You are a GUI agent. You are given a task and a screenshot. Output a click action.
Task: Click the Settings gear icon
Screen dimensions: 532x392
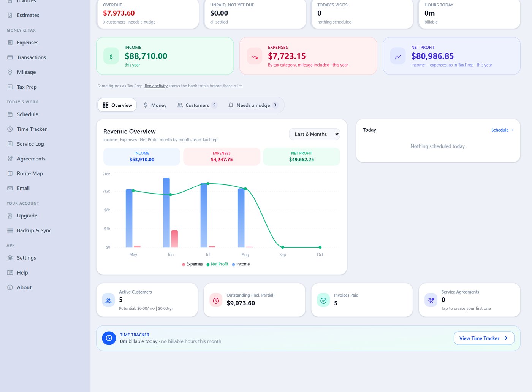pyautogui.click(x=10, y=258)
